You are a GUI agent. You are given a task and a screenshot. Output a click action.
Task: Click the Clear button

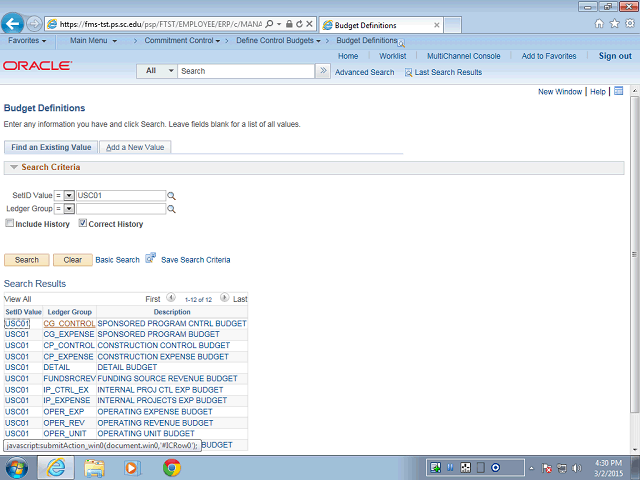pyautogui.click(x=73, y=260)
